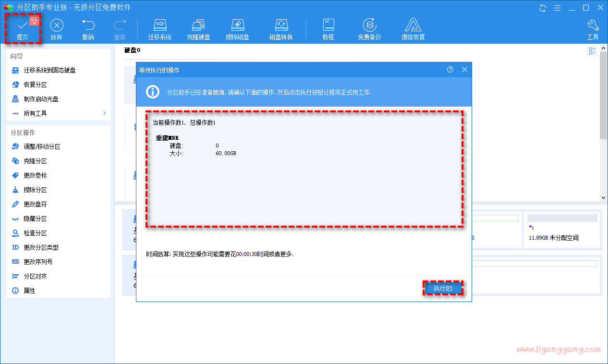Image resolution: width=608 pixels, height=364 pixels.
Task: Open the 克隆硬盘 clone disk tool
Action: point(198,29)
